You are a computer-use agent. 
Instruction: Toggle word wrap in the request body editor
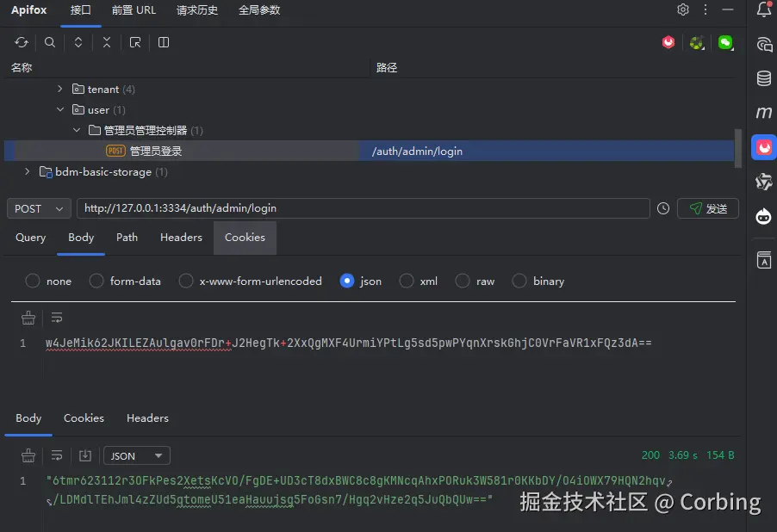click(x=57, y=318)
